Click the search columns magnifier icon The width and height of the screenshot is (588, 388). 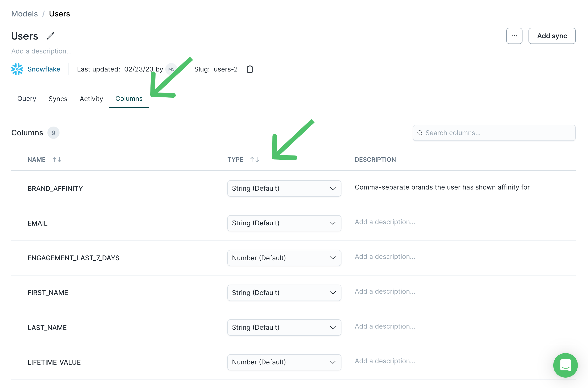click(419, 133)
